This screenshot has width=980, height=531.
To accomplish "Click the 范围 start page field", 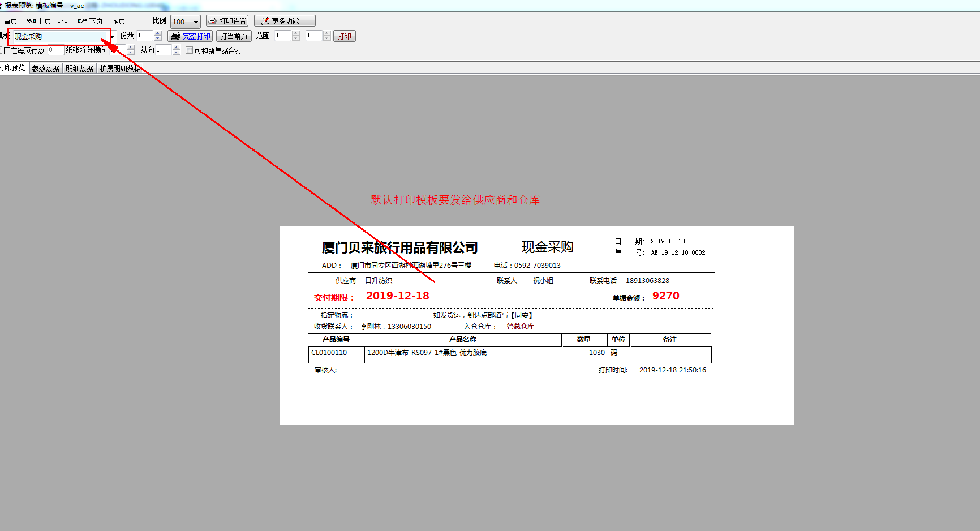I will coord(282,36).
